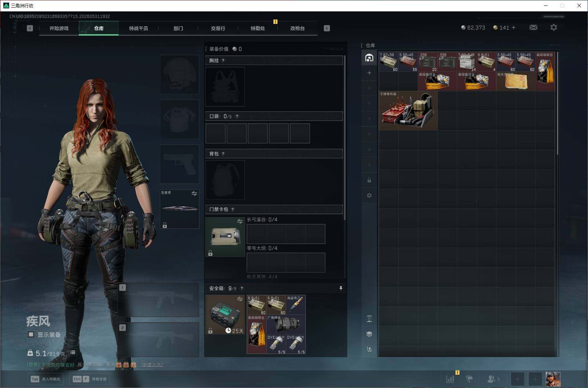
Task: Select the chest rig slot under 胸挂
Action: pos(225,87)
